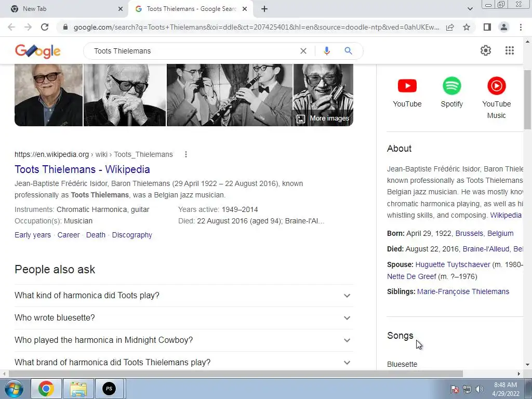Open the Chrome profile menu
Image resolution: width=532 pixels, height=399 pixels.
pyautogui.click(x=504, y=27)
